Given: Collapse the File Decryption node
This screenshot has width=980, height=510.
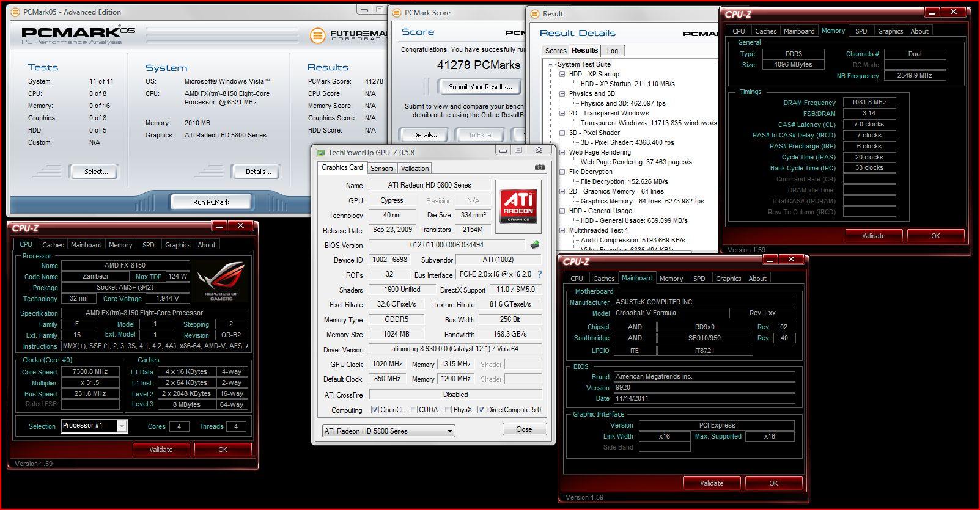Looking at the screenshot, I should (x=562, y=172).
